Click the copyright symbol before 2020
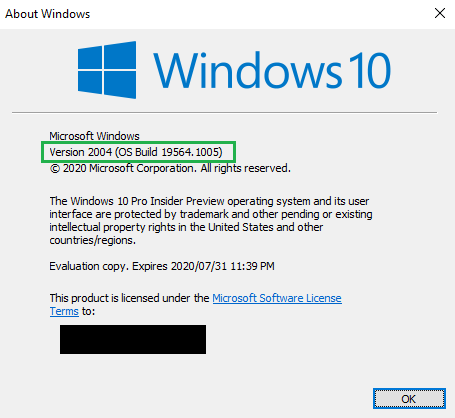This screenshot has height=418, width=455. coord(54,169)
